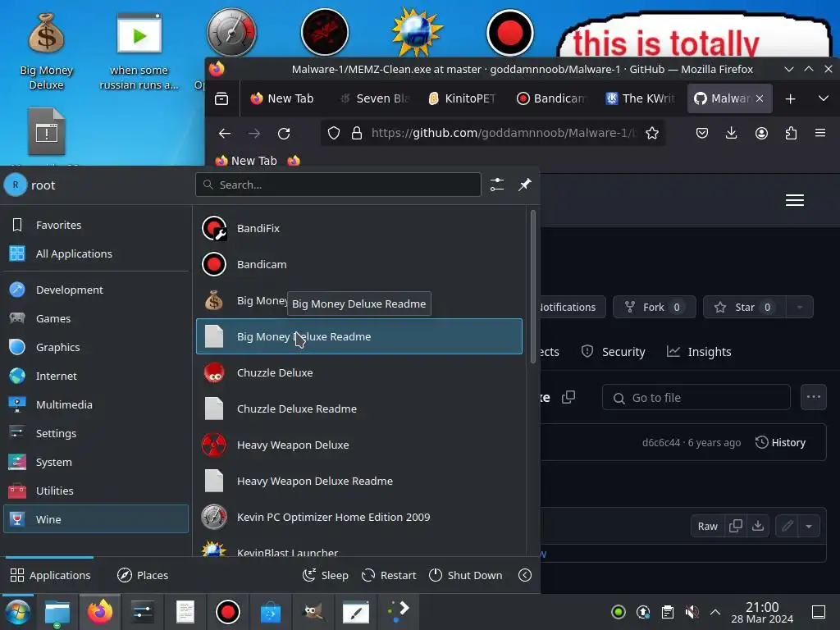This screenshot has width=840, height=630.
Task: Open the Multimedia category
Action: pos(96,404)
